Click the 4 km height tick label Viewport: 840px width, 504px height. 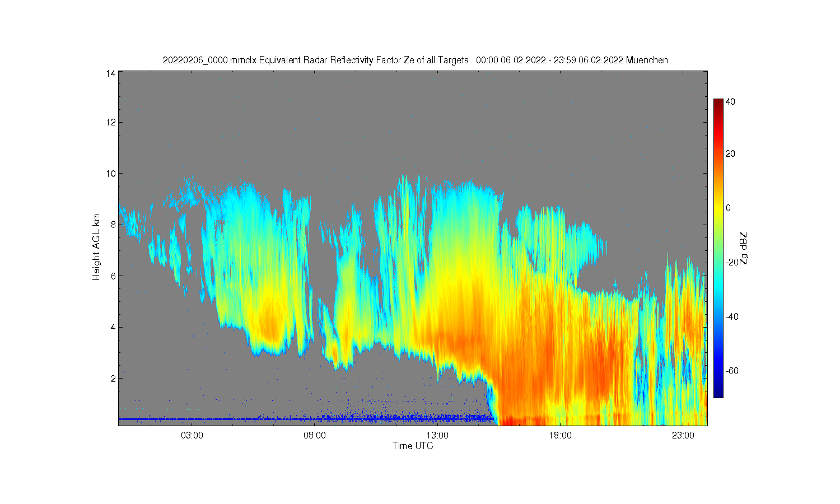(x=114, y=327)
